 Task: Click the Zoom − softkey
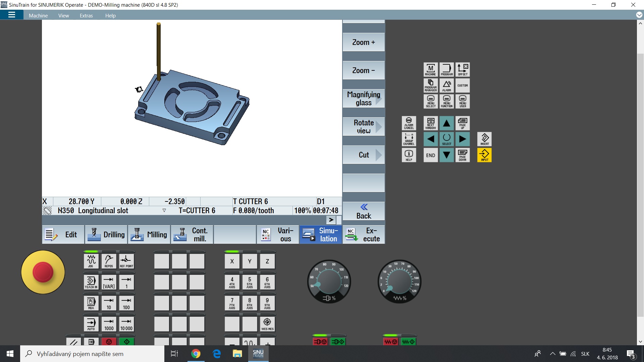[x=364, y=70]
